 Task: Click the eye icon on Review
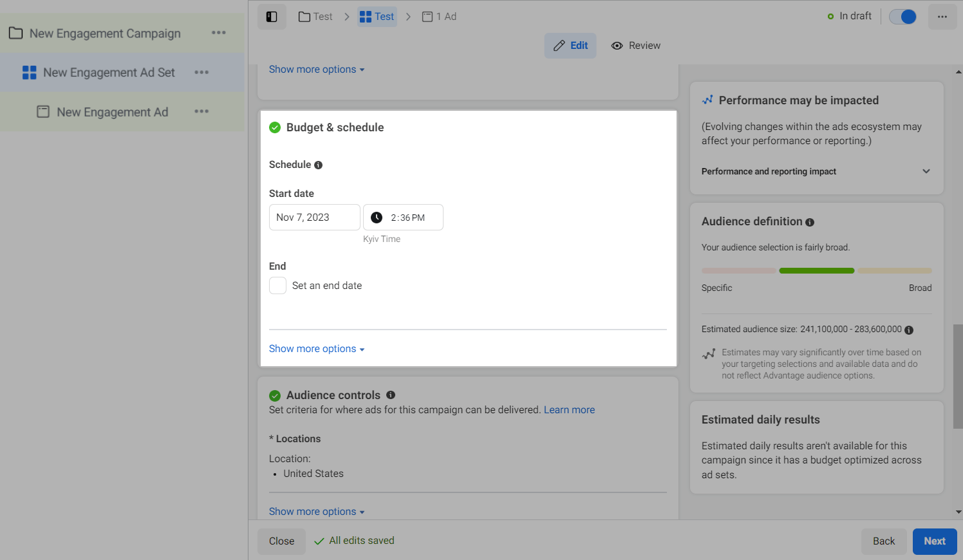coord(617,46)
